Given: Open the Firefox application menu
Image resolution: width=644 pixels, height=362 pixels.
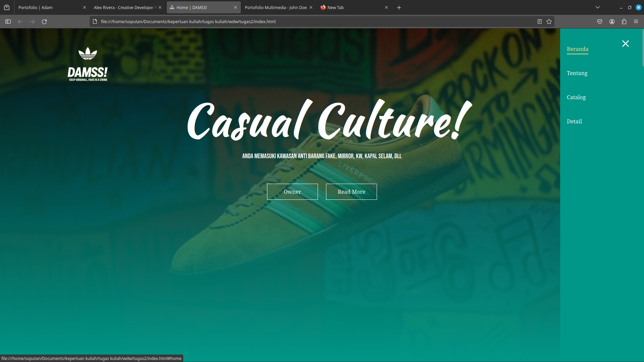Looking at the screenshot, I should click(636, 21).
